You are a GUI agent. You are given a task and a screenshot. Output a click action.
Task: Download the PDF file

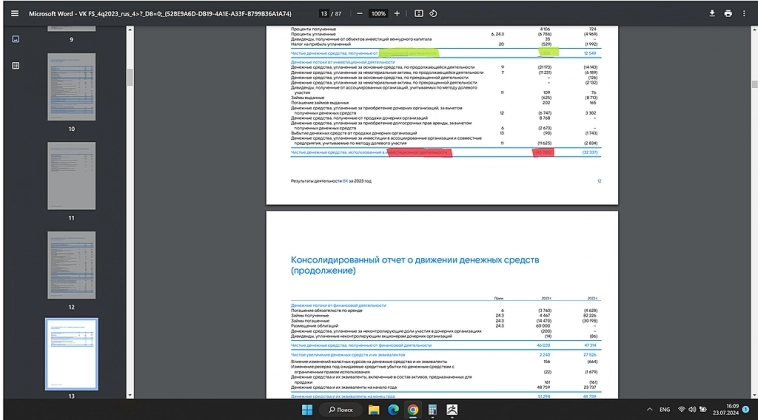pyautogui.click(x=712, y=14)
